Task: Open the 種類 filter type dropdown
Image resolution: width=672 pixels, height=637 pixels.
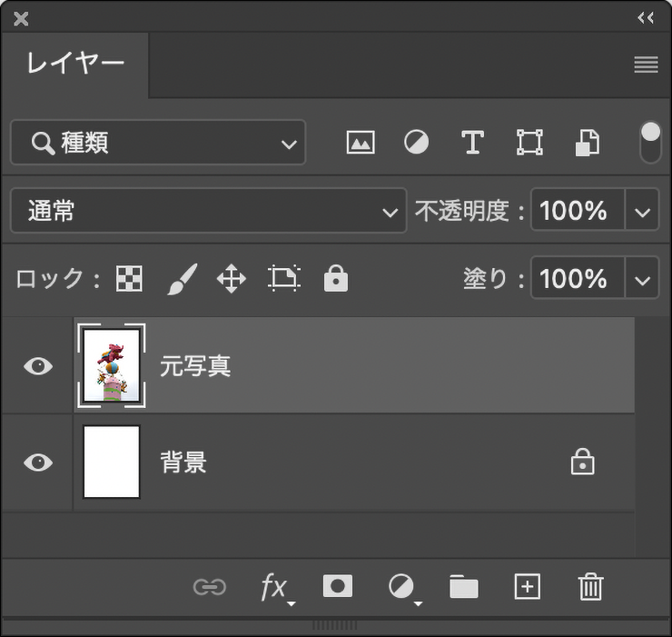Action: [158, 144]
